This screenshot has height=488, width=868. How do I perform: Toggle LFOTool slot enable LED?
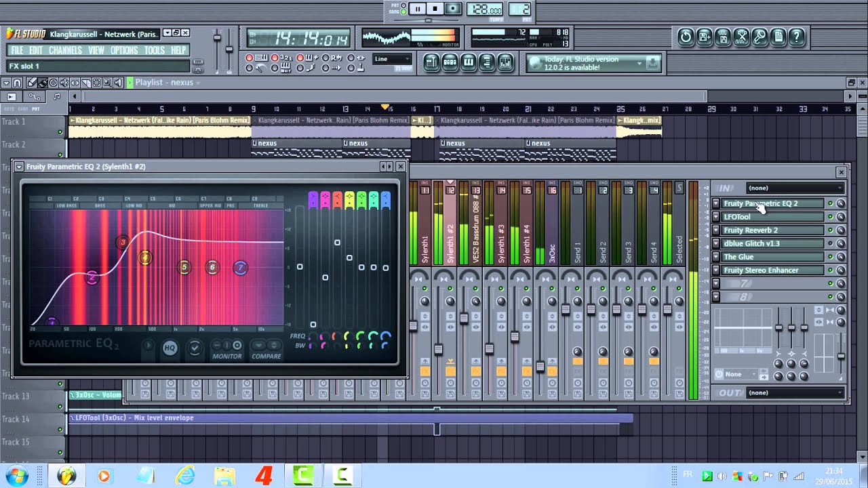pos(830,217)
